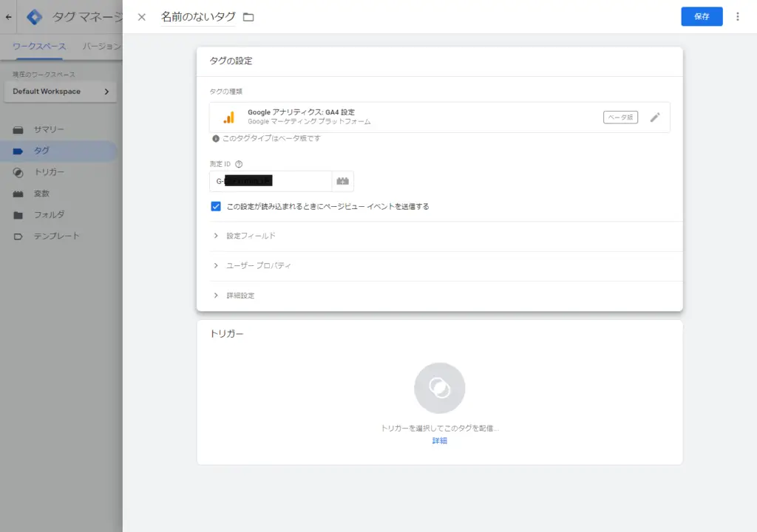Viewport: 757px width, 532px height.
Task: Click the タグの種類 label
Action: coord(225,92)
